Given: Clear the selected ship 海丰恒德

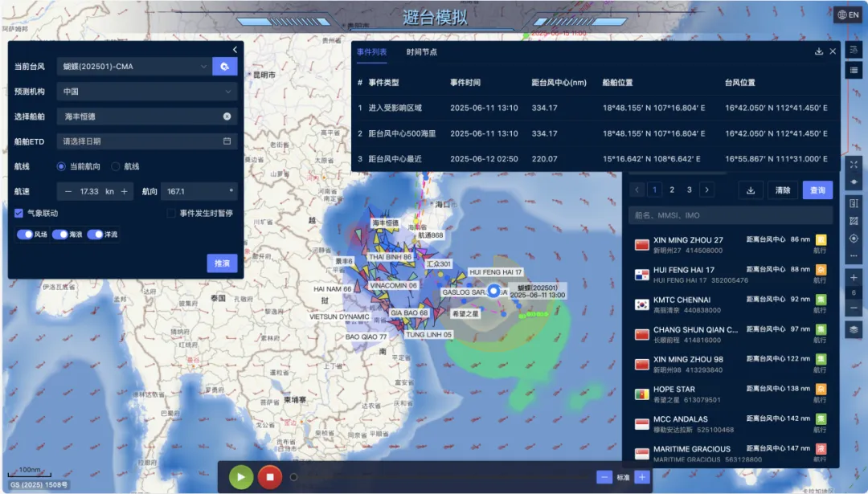Looking at the screenshot, I should [x=227, y=116].
